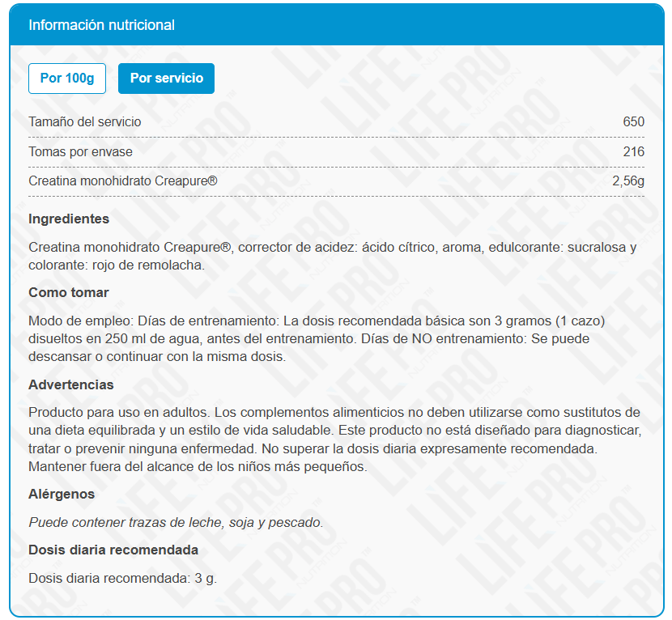Click the Modo de empleo paragraph

[x=324, y=339]
